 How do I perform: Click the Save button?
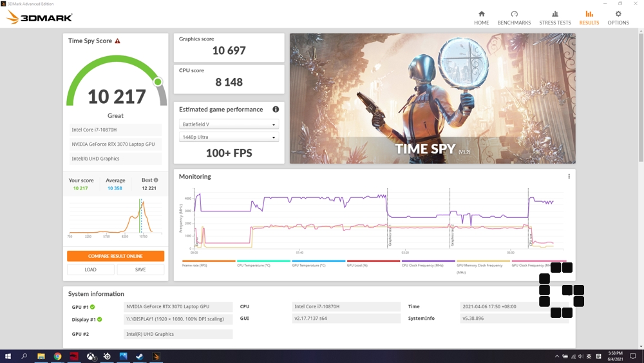140,270
